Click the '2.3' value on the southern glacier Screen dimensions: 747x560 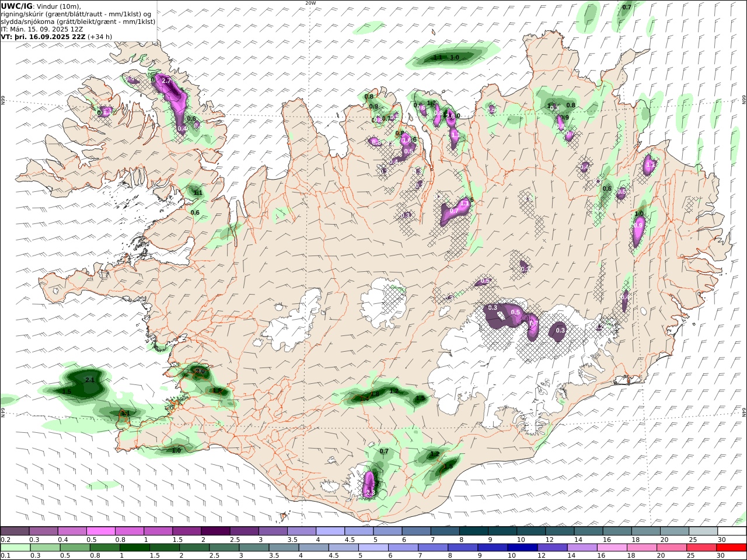(x=369, y=494)
